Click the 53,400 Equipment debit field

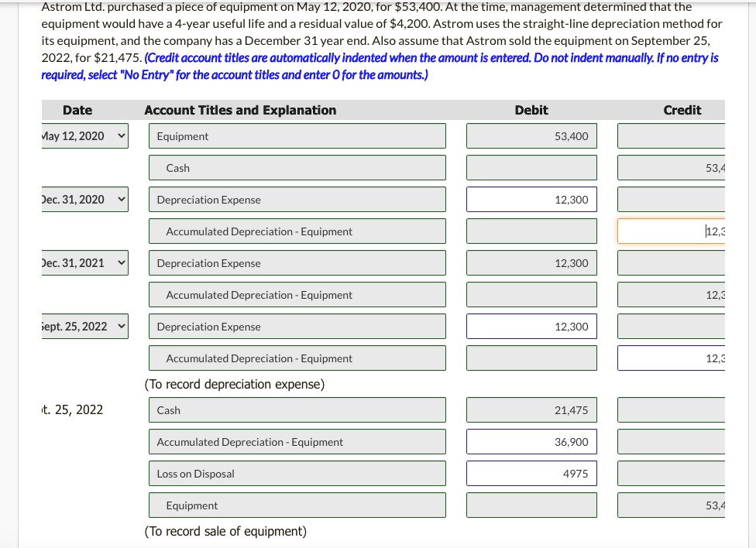531,136
